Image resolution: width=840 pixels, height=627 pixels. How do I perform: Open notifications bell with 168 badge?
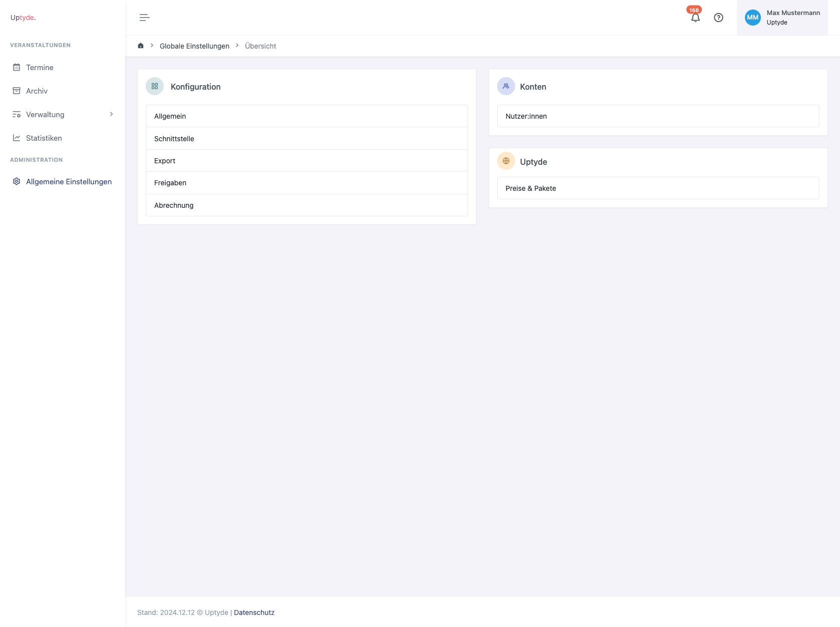click(695, 18)
